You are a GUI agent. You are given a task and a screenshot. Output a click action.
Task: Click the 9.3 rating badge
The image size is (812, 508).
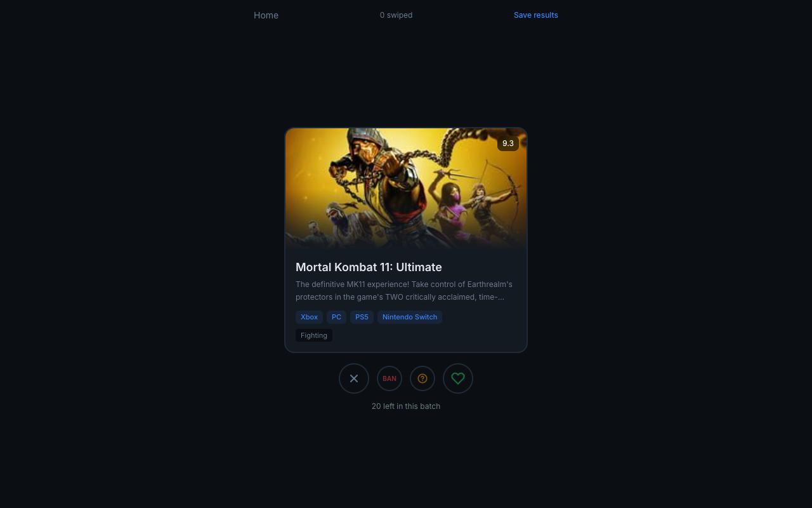point(508,144)
